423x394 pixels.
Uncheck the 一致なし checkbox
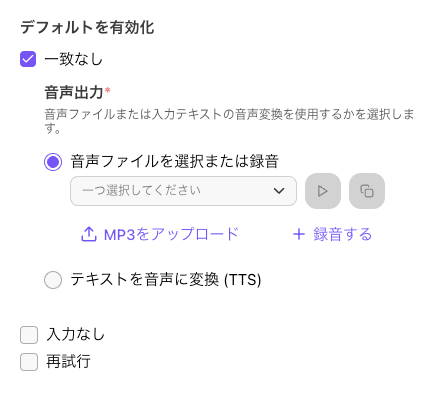tap(28, 59)
